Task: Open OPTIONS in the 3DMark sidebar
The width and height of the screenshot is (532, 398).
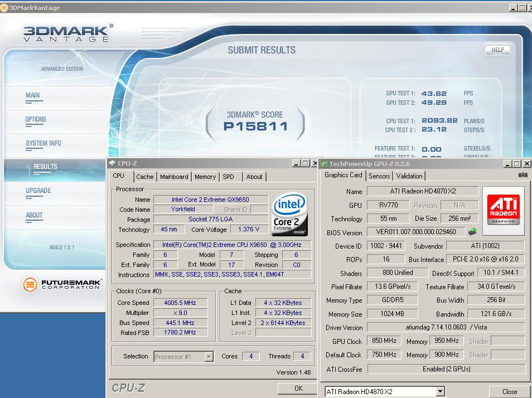Action: pyautogui.click(x=36, y=119)
